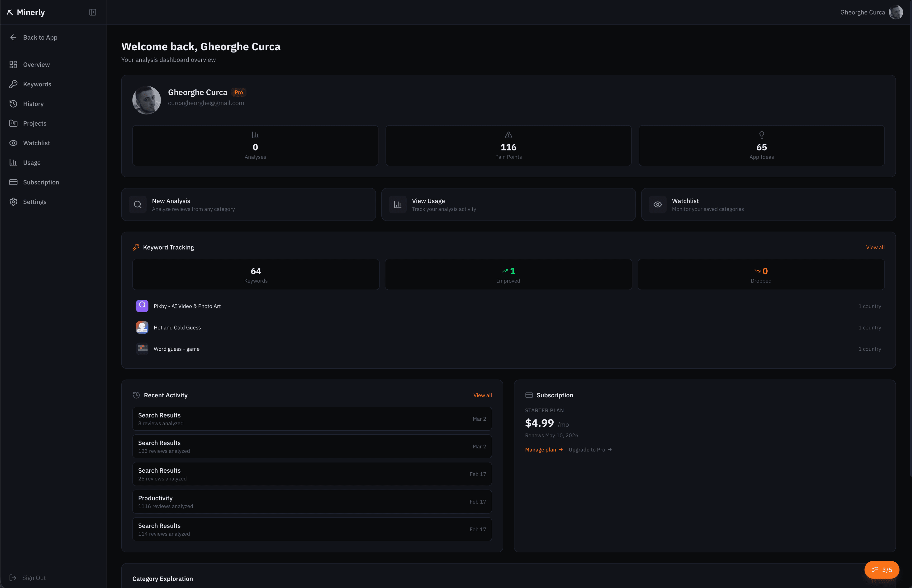Click the Keywords key icon in the sidebar
Image resolution: width=912 pixels, height=588 pixels.
13,84
